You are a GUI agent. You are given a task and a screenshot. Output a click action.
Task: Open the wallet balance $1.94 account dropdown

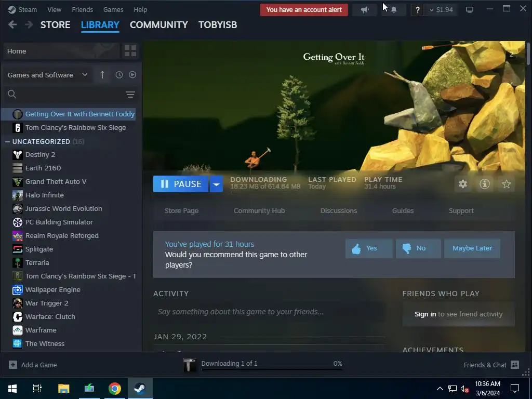[441, 9]
